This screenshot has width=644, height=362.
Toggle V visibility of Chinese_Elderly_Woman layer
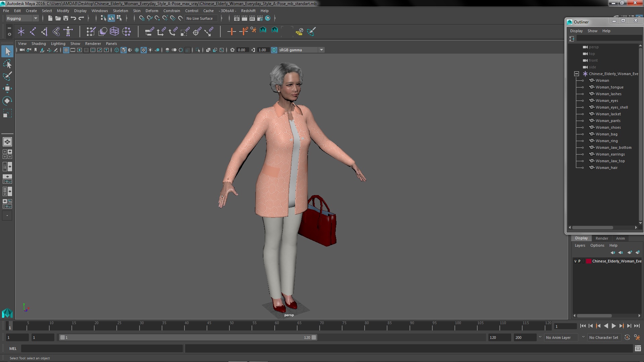[576, 261]
